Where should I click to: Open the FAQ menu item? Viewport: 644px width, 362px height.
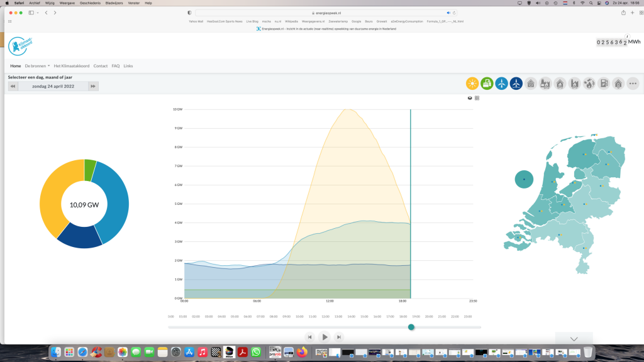(x=116, y=65)
